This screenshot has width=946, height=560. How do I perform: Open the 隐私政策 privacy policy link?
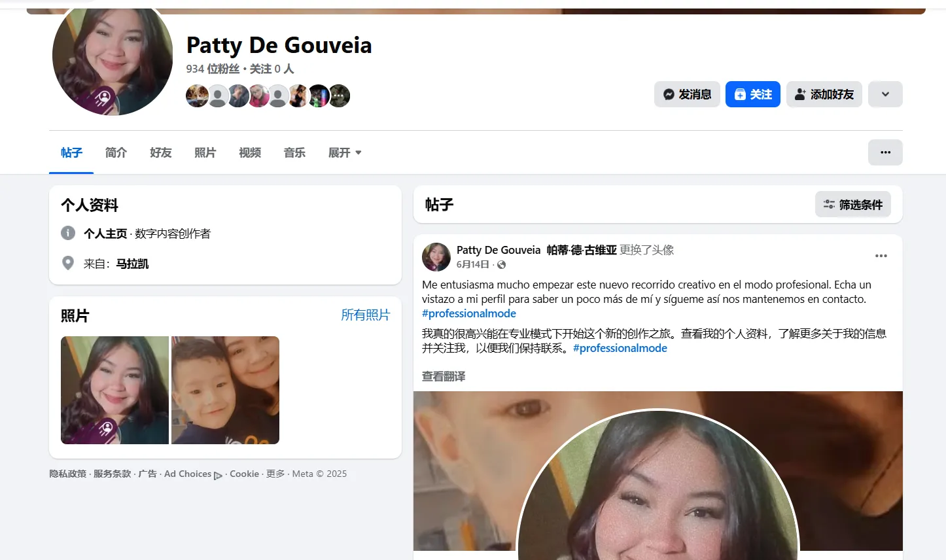[x=67, y=474]
